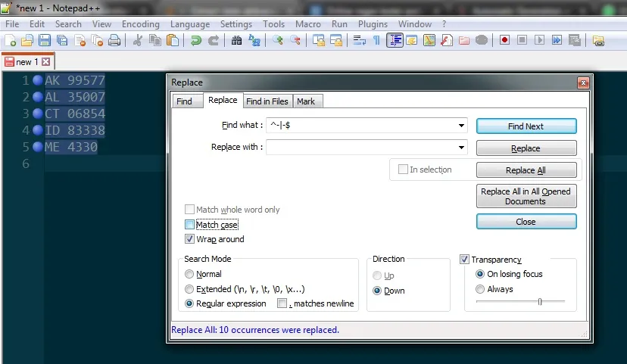
Task: Select Down direction radio button
Action: point(376,291)
